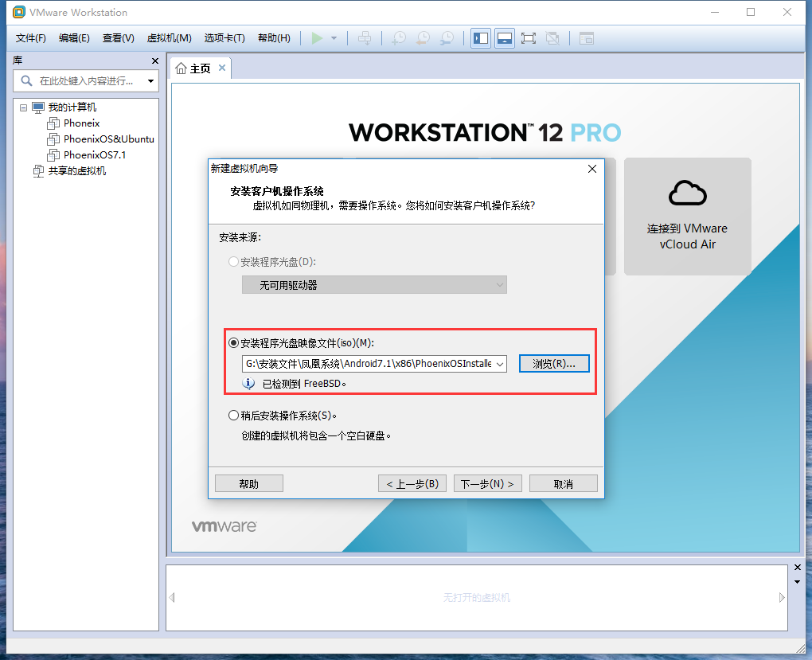Click the 浏览(R)... button

click(554, 364)
